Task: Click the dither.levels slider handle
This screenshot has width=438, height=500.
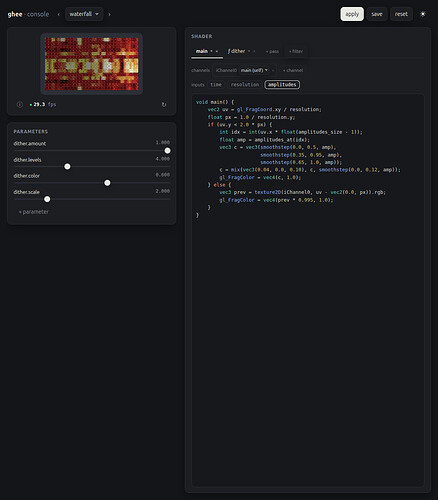Action: 67,166
